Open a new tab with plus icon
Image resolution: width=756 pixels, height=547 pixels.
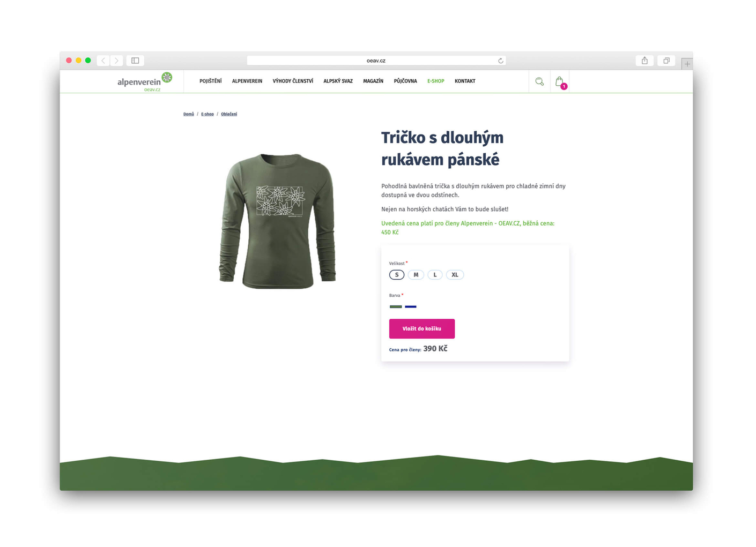(687, 64)
